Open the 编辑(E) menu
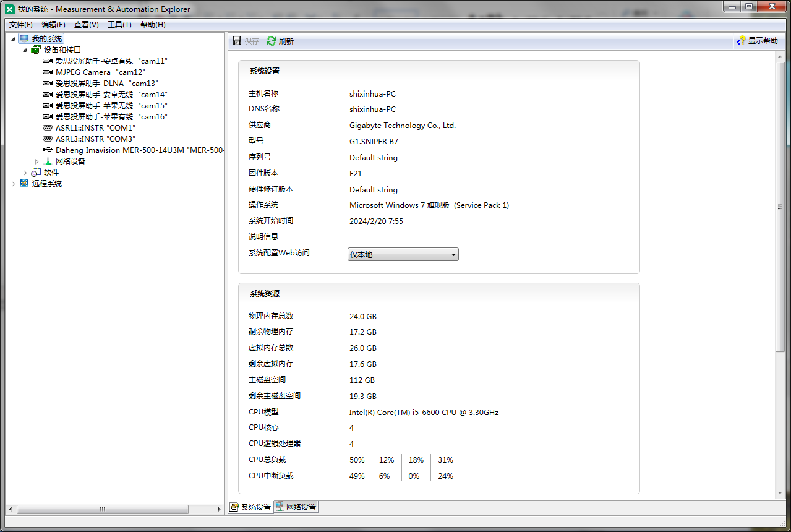 coord(53,25)
